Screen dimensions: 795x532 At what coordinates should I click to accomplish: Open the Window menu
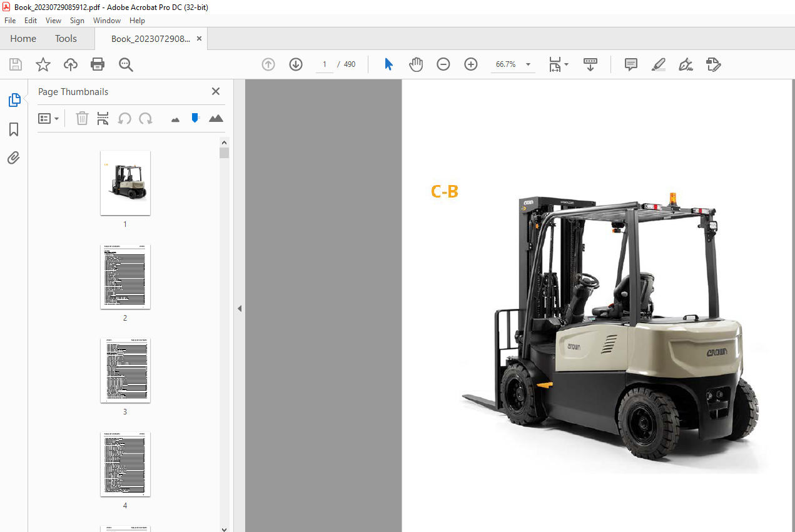click(x=107, y=21)
